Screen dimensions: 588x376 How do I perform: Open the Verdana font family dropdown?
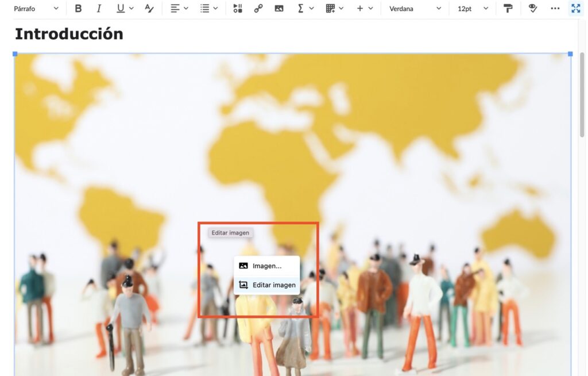415,9
